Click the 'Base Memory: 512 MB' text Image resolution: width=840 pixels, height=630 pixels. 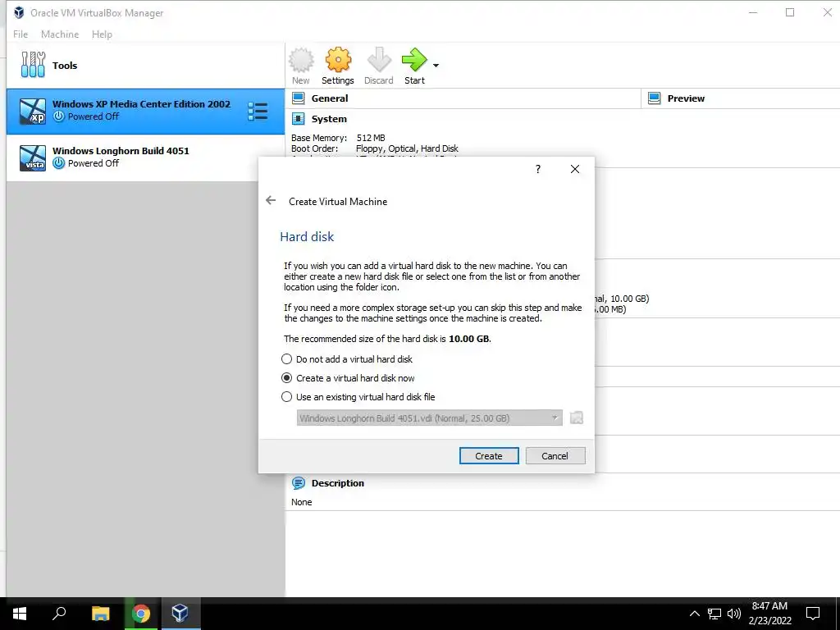point(338,138)
